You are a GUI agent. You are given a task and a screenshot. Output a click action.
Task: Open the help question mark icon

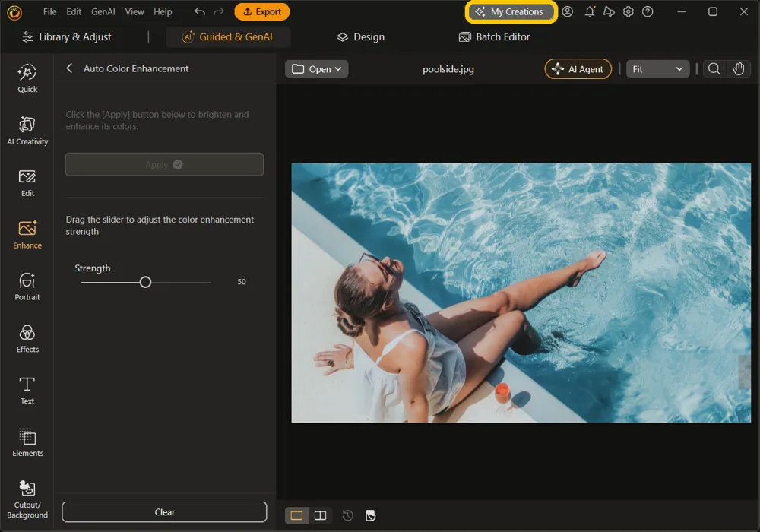tap(648, 11)
